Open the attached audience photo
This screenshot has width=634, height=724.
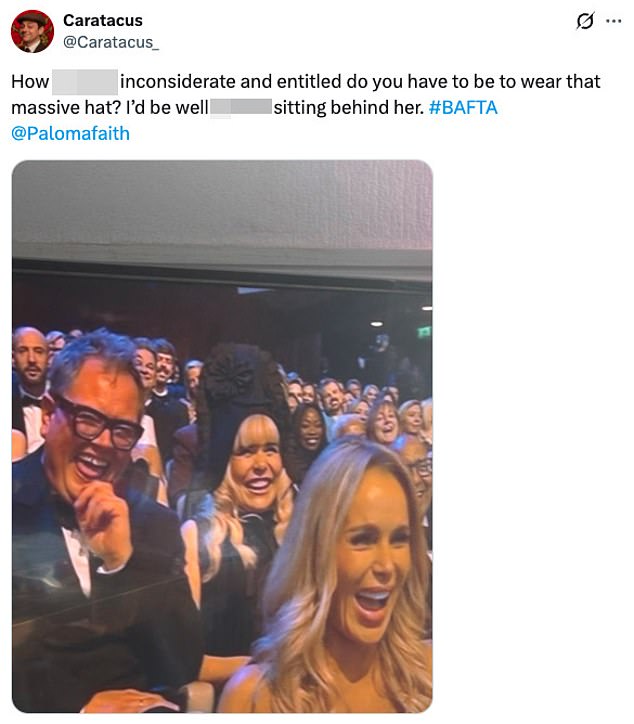222,436
